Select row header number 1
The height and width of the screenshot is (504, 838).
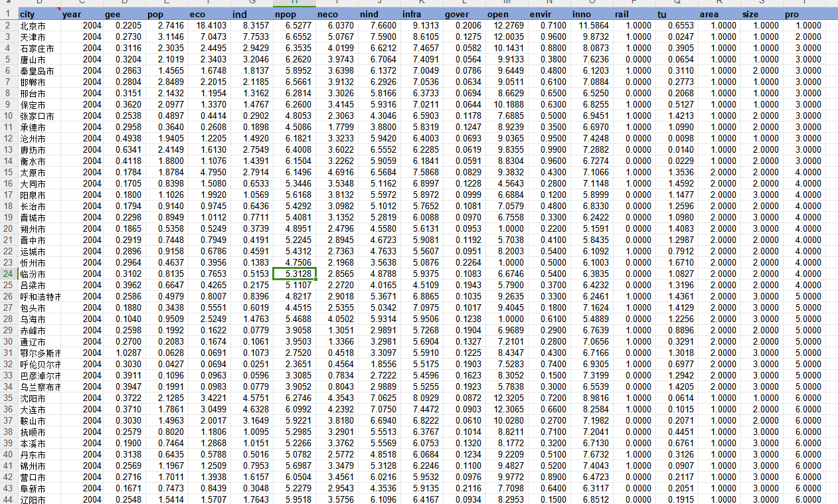click(x=9, y=15)
